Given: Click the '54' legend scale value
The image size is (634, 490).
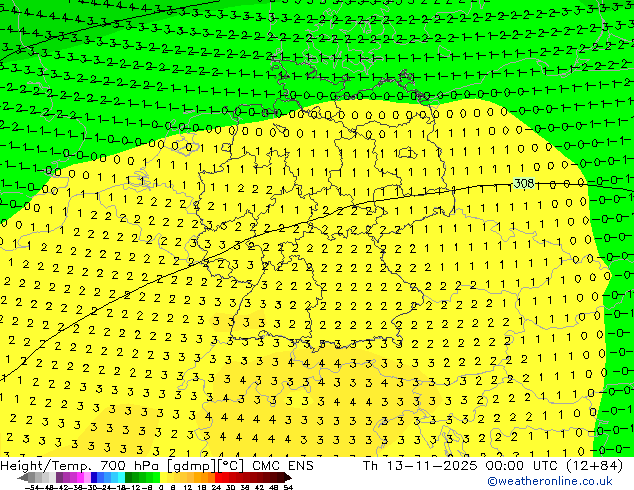Looking at the screenshot, I should (x=288, y=487).
